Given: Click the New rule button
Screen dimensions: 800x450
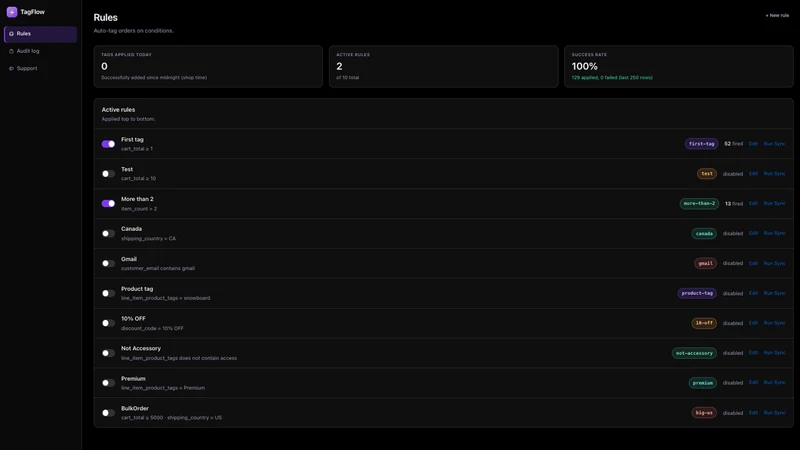Looking at the screenshot, I should coord(777,15).
